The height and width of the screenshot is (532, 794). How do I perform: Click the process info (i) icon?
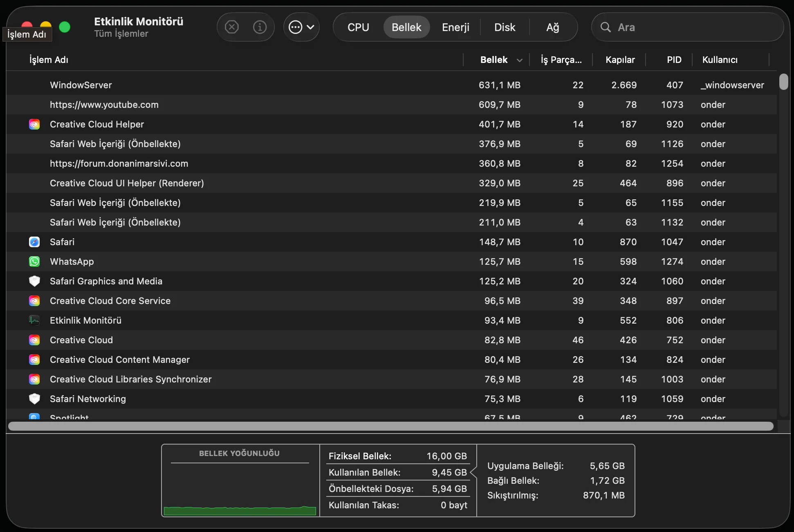(260, 27)
